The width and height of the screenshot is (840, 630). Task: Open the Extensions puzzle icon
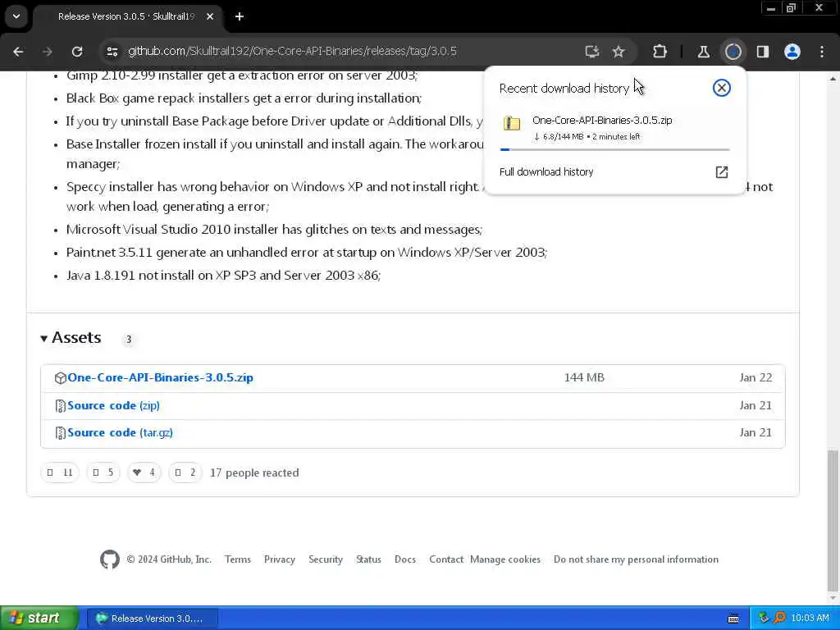click(x=660, y=52)
